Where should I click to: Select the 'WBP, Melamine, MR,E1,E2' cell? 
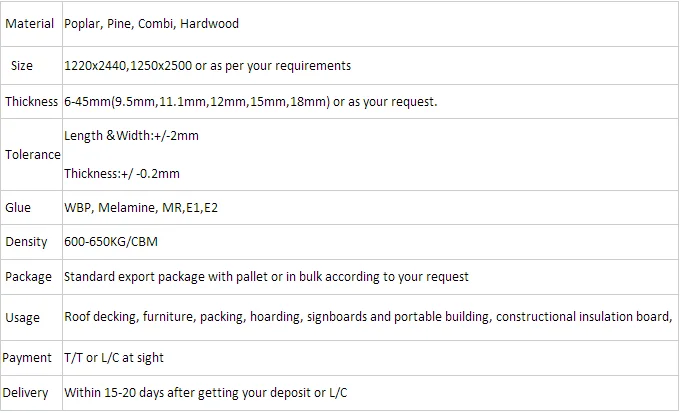[x=141, y=208]
